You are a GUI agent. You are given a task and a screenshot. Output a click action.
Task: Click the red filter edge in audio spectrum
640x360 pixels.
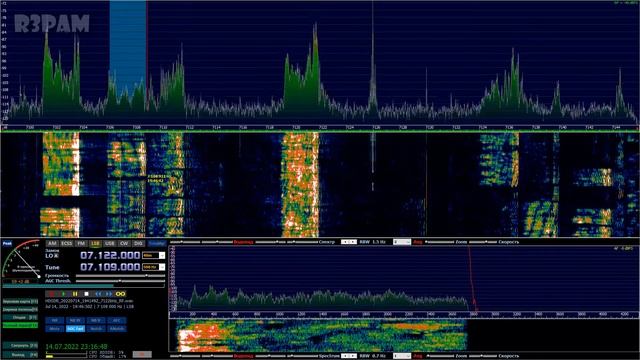[472, 278]
